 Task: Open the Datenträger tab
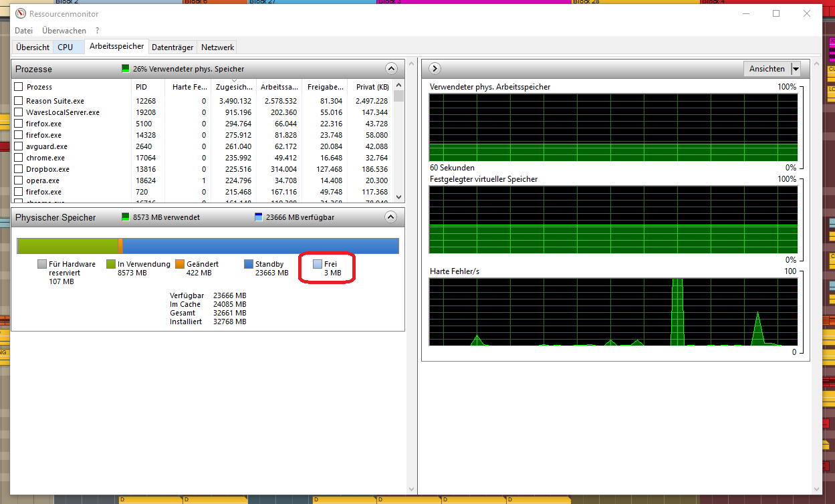click(x=172, y=47)
